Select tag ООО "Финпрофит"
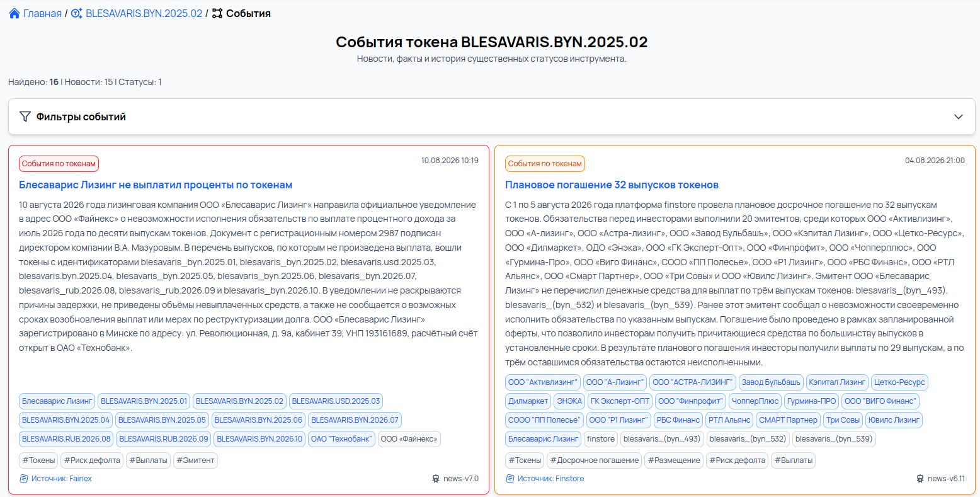This screenshot has height=497, width=980. [x=690, y=401]
